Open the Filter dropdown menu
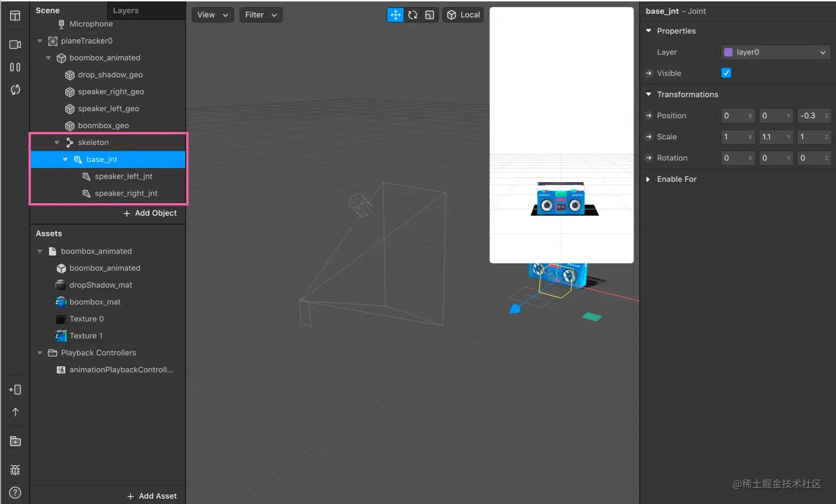The width and height of the screenshot is (836, 504). 261,15
